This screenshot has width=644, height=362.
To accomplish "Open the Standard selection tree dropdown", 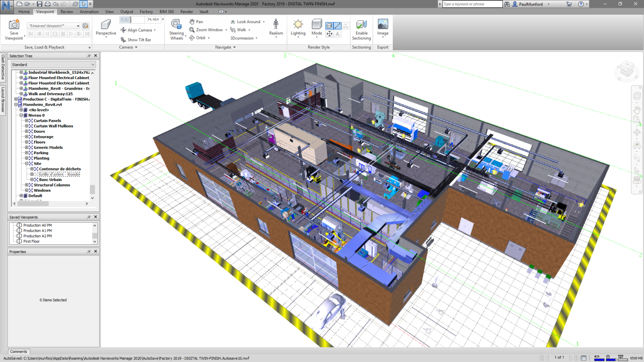I will [93, 65].
